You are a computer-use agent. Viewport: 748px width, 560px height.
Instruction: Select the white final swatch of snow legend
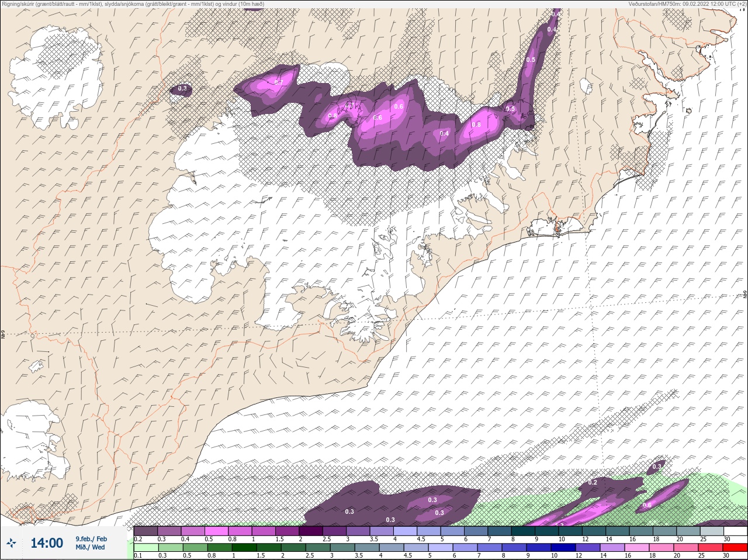pyautogui.click(x=735, y=531)
